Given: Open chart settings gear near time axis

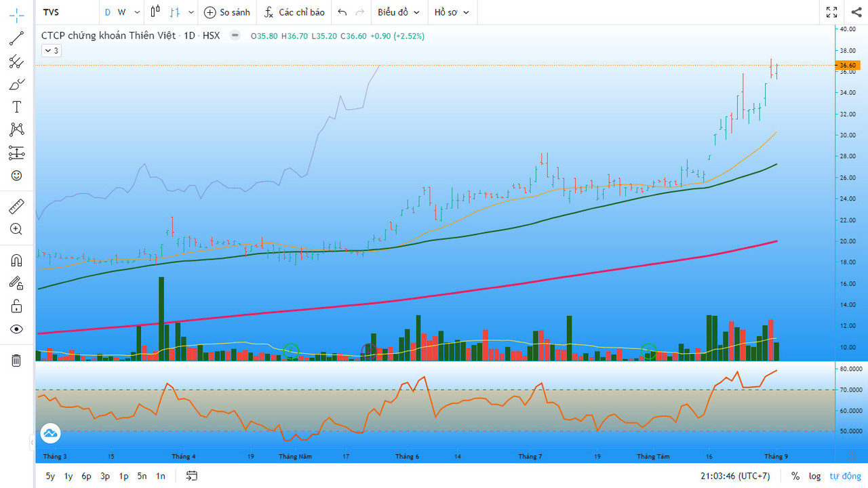Looking at the screenshot, I should pyautogui.click(x=852, y=456).
